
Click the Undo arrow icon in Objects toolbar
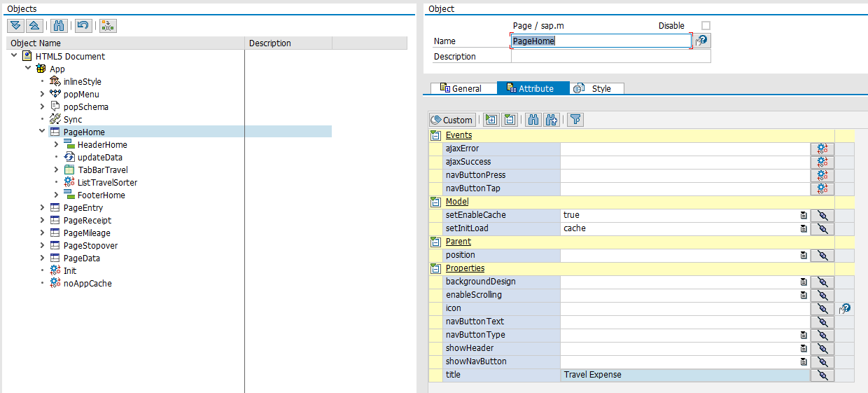click(83, 25)
